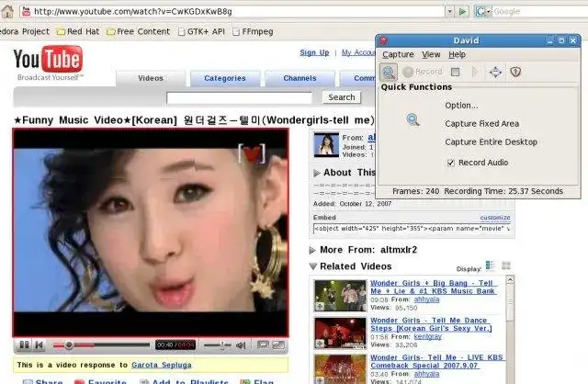Screen dimensions: 588x384
Task: Click the volume slider handle
Action: pyautogui.click(x=222, y=345)
